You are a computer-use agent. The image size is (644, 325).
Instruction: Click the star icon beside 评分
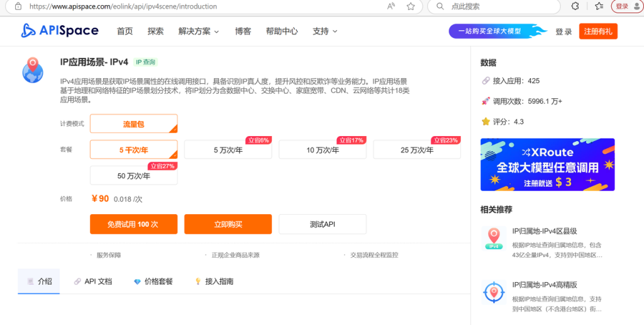click(x=486, y=122)
